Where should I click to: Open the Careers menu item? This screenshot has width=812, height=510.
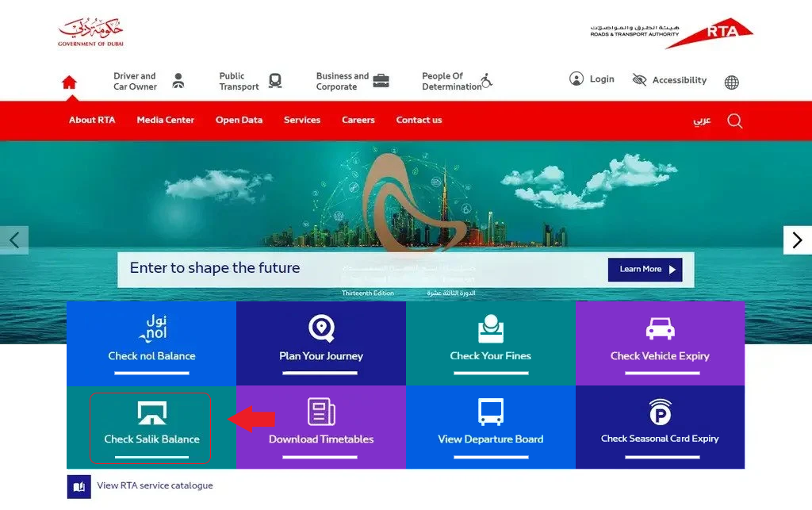click(358, 120)
